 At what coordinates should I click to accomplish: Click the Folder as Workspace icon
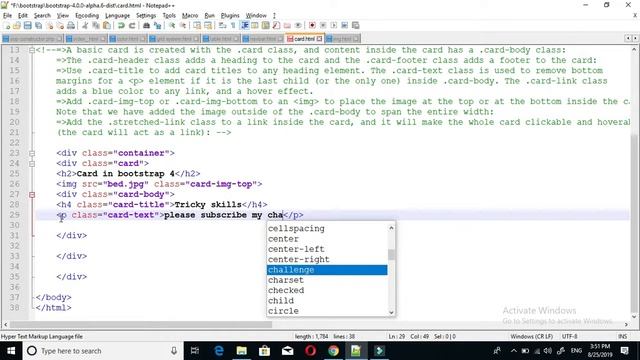287,26
